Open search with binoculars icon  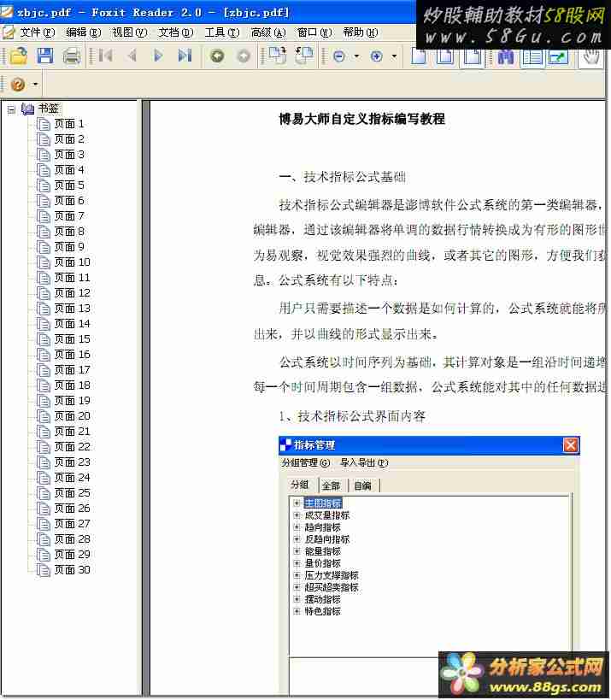coord(506,57)
